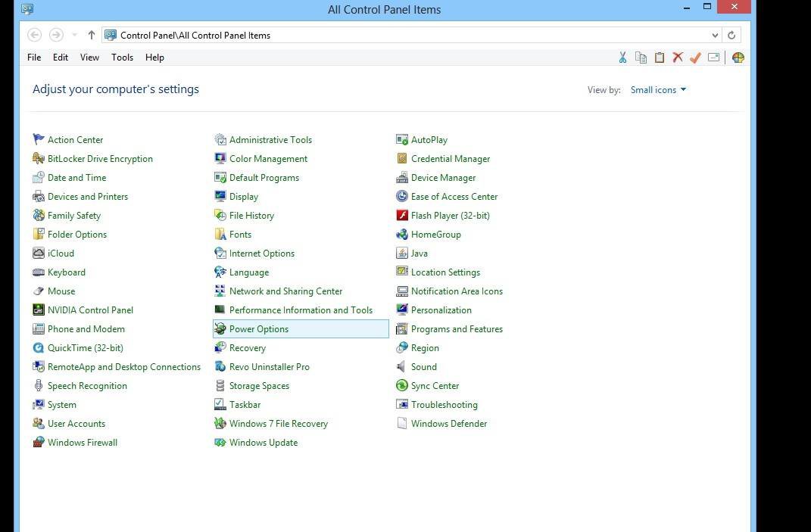Open the Sound control panel

coord(423,366)
